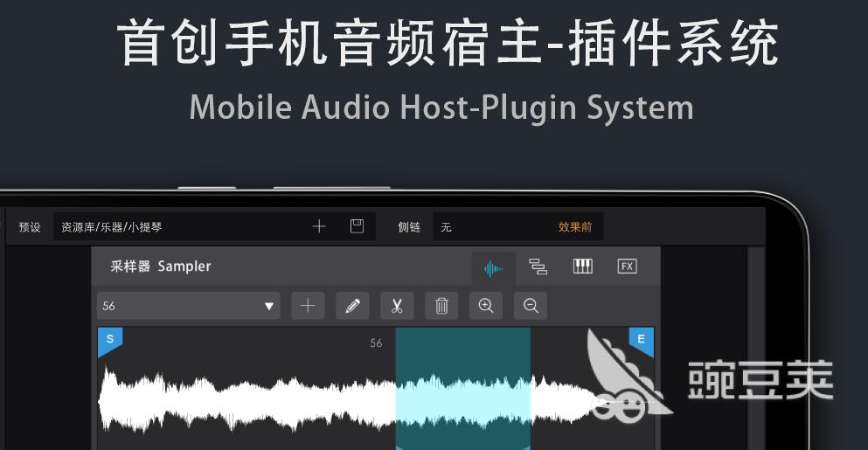Switch to the sample mapping layers tab
The width and height of the screenshot is (868, 450).
coord(538,267)
